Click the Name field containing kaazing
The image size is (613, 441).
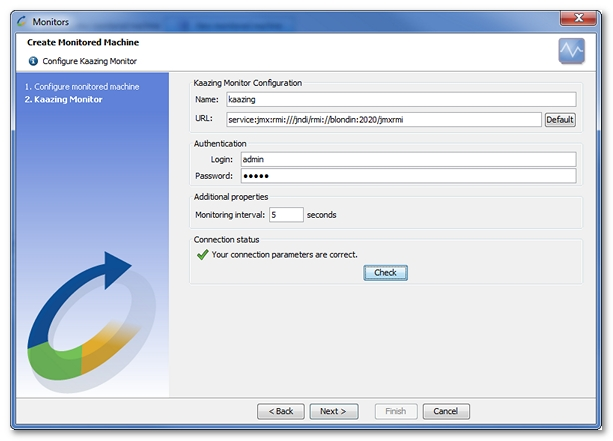click(x=401, y=99)
